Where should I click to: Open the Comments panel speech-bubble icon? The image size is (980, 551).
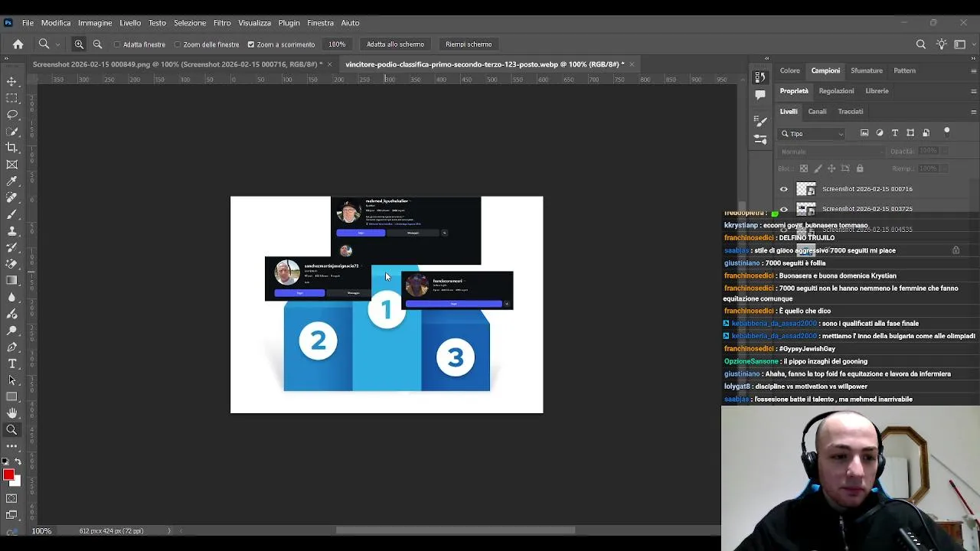(x=759, y=95)
